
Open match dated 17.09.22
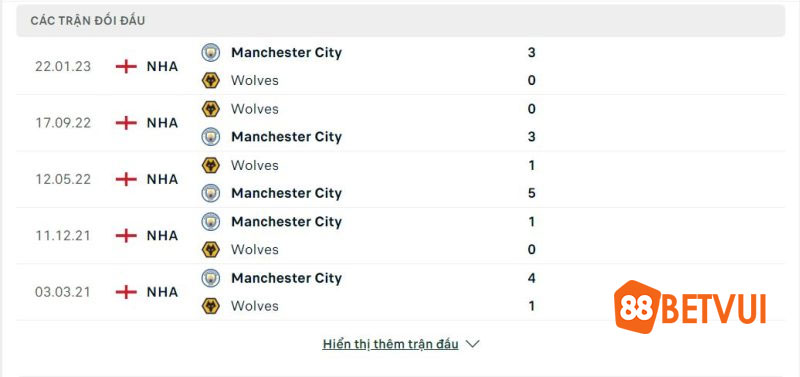pos(401,123)
